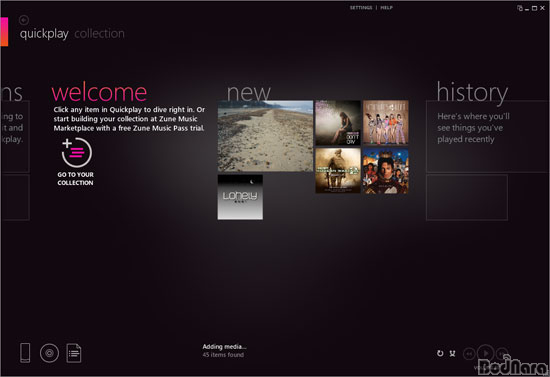
Task: Open the large beach photo thumbnail
Action: click(x=265, y=136)
